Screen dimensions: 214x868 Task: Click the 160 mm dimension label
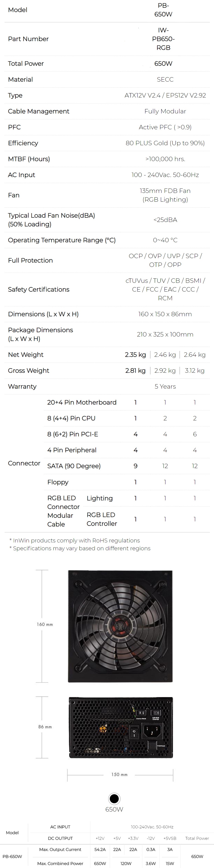click(45, 624)
